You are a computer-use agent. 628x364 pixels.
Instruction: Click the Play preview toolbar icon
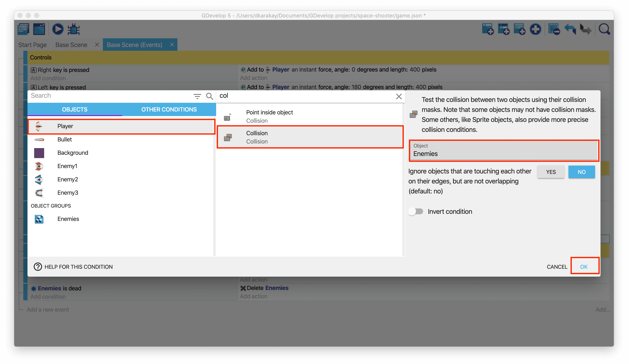pyautogui.click(x=57, y=29)
